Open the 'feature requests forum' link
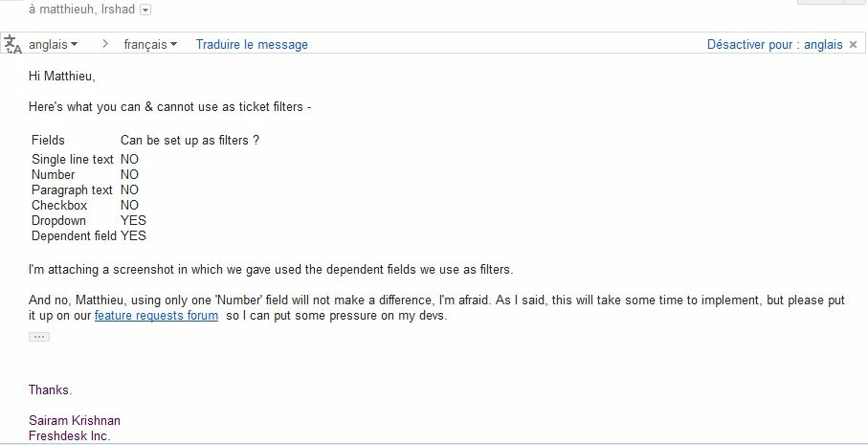The image size is (868, 445). pos(156,316)
